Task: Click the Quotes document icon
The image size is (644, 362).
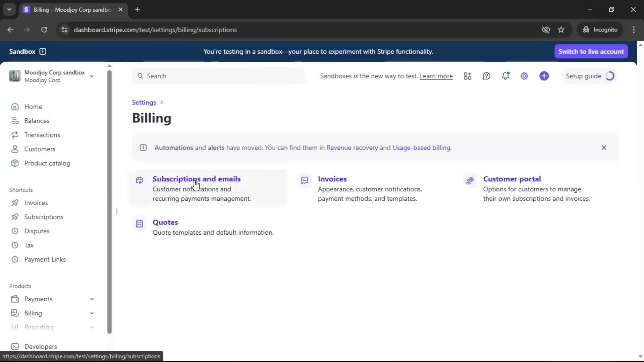Action: pyautogui.click(x=140, y=224)
